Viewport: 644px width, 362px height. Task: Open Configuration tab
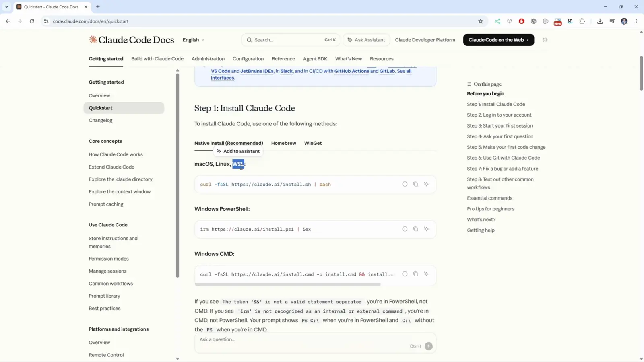click(248, 59)
